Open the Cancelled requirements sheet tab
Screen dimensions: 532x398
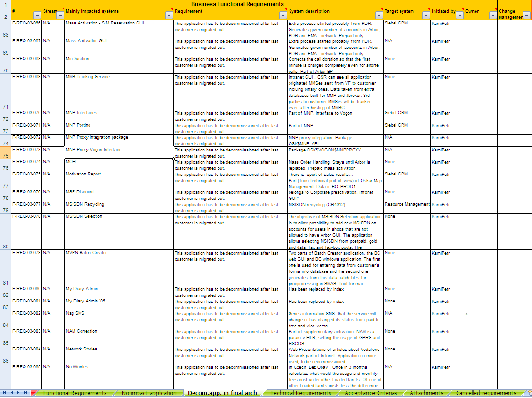(x=486, y=393)
